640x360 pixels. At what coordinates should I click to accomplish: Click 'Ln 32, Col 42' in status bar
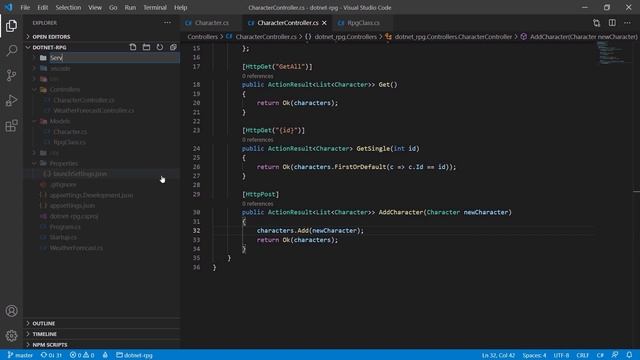(x=498, y=355)
